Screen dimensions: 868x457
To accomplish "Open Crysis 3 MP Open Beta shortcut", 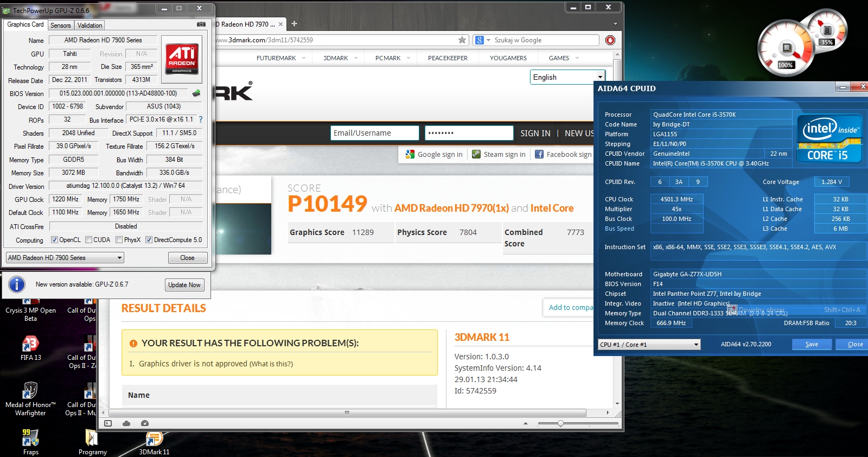I will (30, 308).
